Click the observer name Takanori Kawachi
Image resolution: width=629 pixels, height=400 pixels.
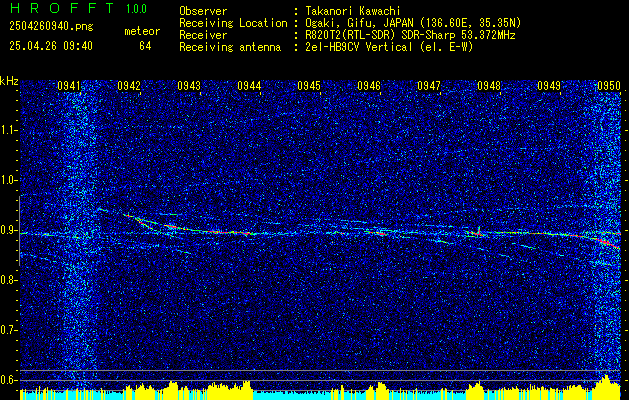click(x=352, y=11)
